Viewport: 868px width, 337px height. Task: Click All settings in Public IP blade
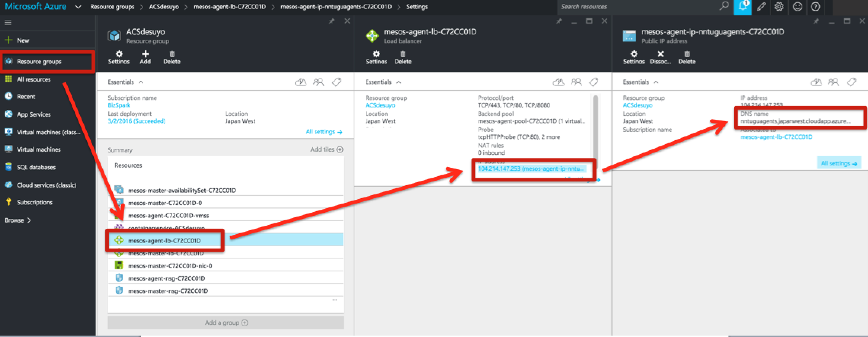(x=839, y=164)
